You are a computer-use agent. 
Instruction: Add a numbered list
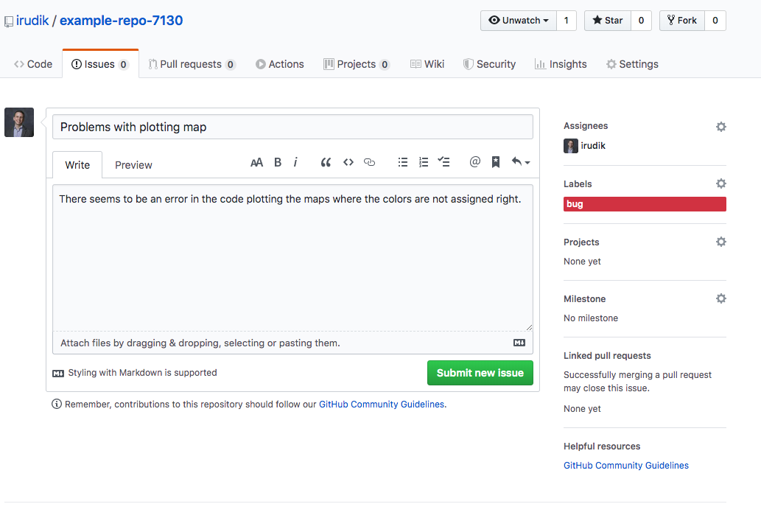tap(424, 162)
